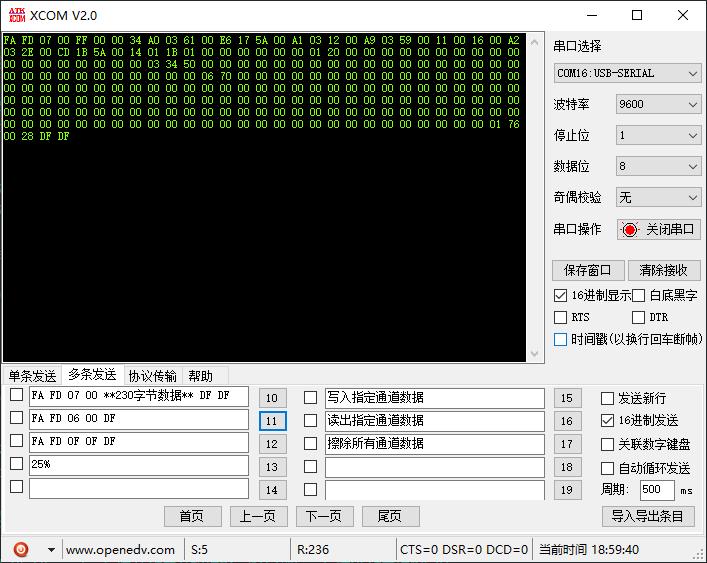
Task: Click send button 19
Action: tap(567, 490)
